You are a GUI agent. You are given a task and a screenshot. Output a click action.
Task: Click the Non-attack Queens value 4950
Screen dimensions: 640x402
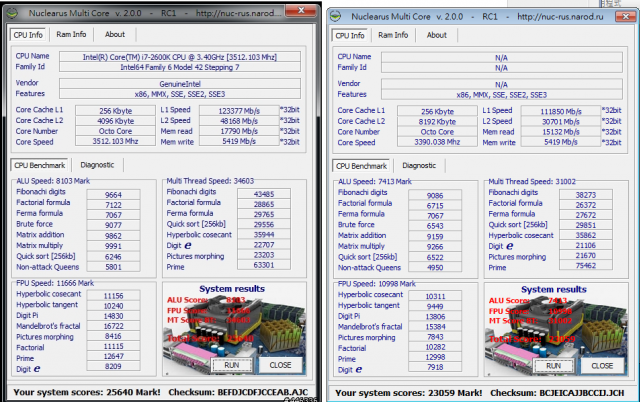point(435,268)
